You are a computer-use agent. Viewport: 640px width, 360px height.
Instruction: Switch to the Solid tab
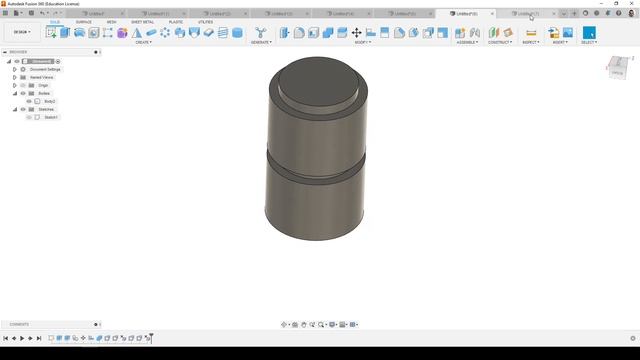click(x=55, y=22)
